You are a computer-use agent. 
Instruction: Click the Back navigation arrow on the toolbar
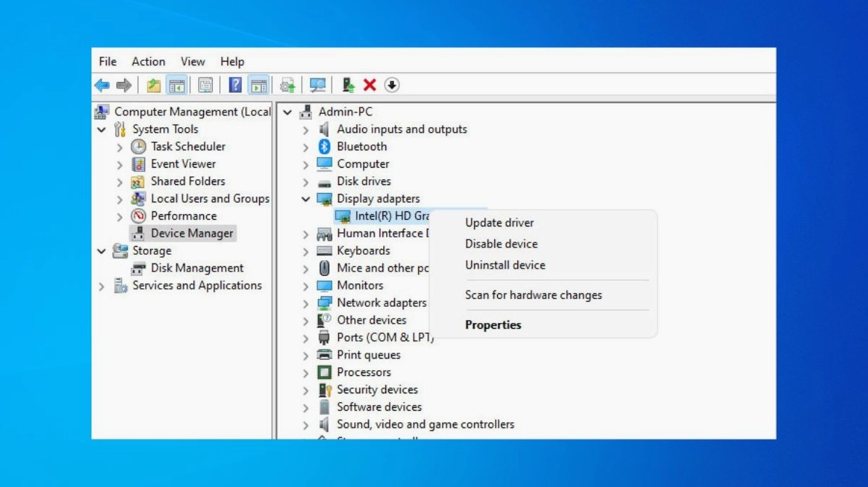coord(102,85)
